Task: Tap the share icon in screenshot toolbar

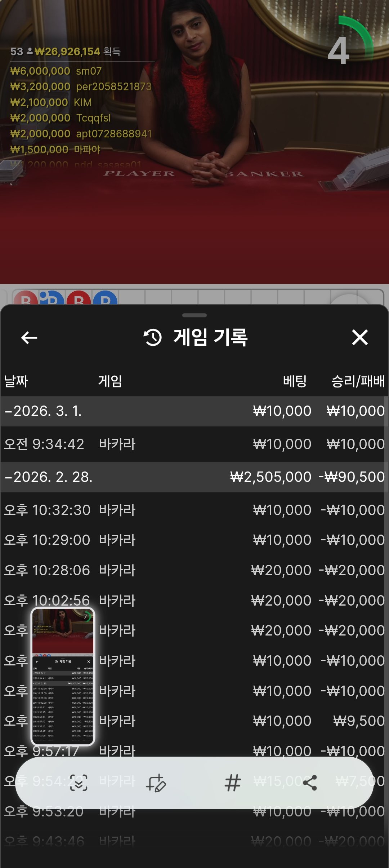Action: pyautogui.click(x=310, y=783)
